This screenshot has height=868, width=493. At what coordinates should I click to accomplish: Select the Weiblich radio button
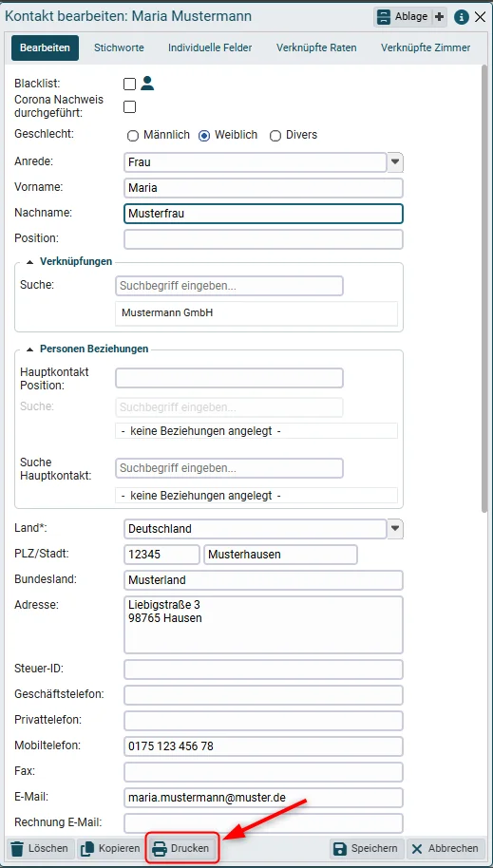pyautogui.click(x=204, y=136)
